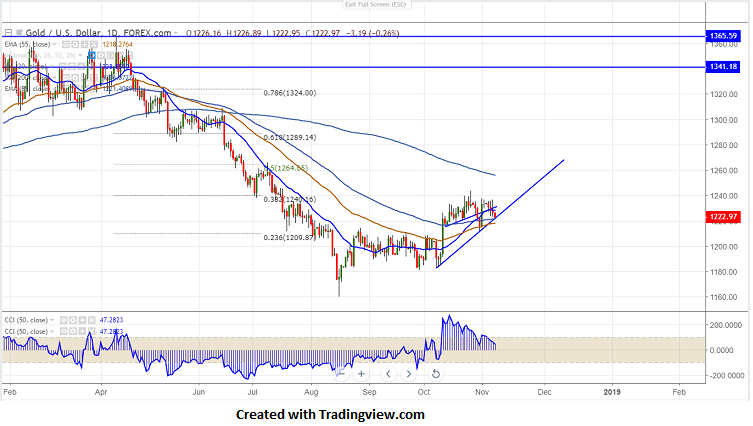The width and height of the screenshot is (753, 426).
Task: Hide EMA (55, close) with eye icon
Action: click(x=65, y=44)
